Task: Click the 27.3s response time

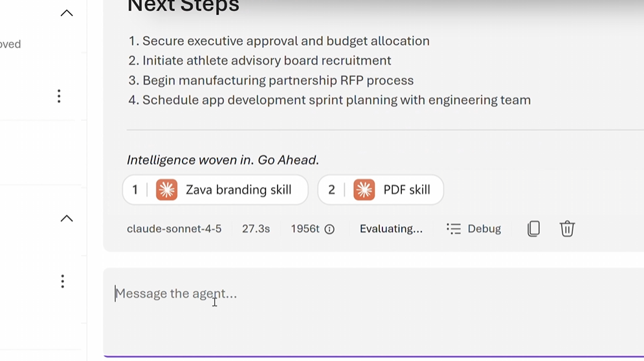Action: (x=256, y=228)
